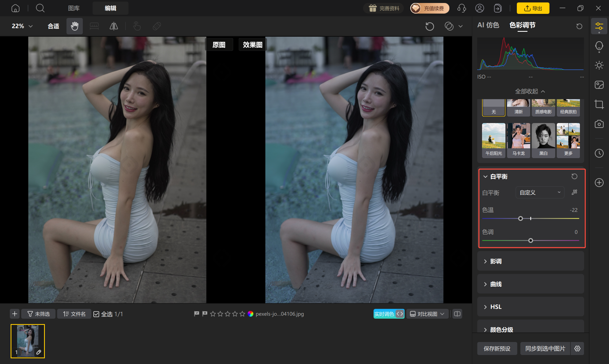The height and width of the screenshot is (364, 609).
Task: Click the flip mirror tool icon
Action: 114,26
